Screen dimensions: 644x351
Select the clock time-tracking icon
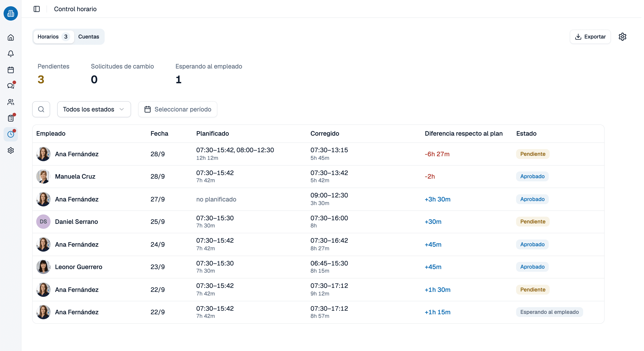click(11, 134)
